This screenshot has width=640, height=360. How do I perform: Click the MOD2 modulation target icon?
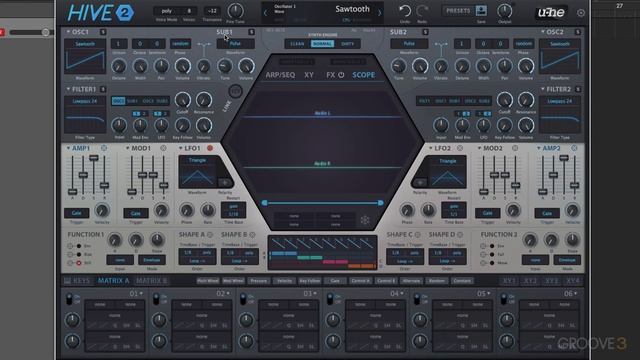515,148
